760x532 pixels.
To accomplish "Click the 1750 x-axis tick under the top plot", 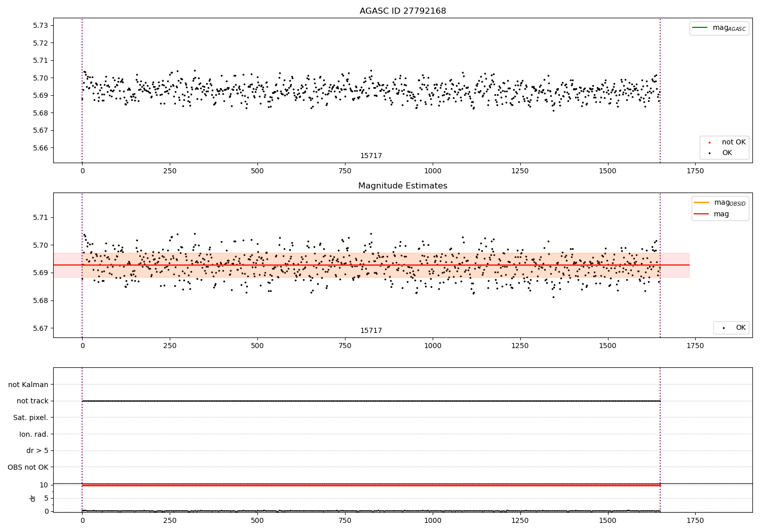I will [695, 171].
